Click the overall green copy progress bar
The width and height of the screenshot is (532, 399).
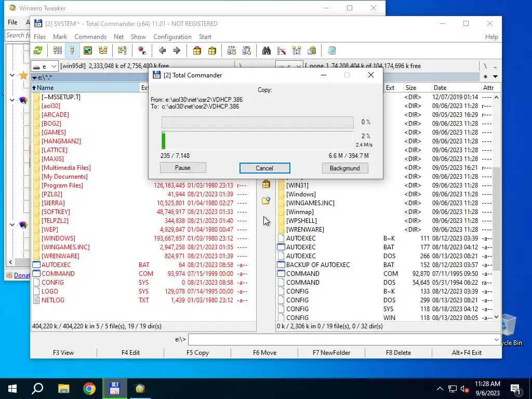click(258, 140)
